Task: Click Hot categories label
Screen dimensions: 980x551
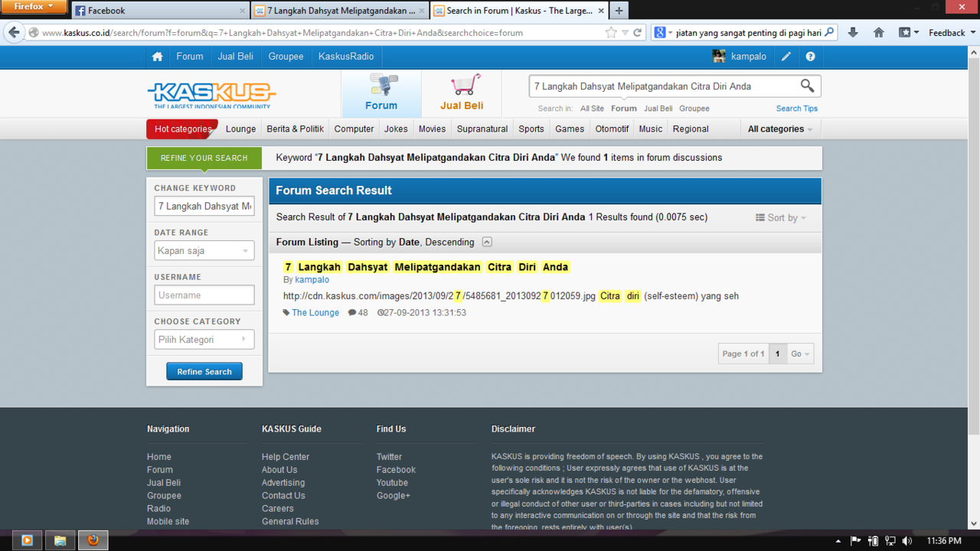Action: [x=182, y=129]
